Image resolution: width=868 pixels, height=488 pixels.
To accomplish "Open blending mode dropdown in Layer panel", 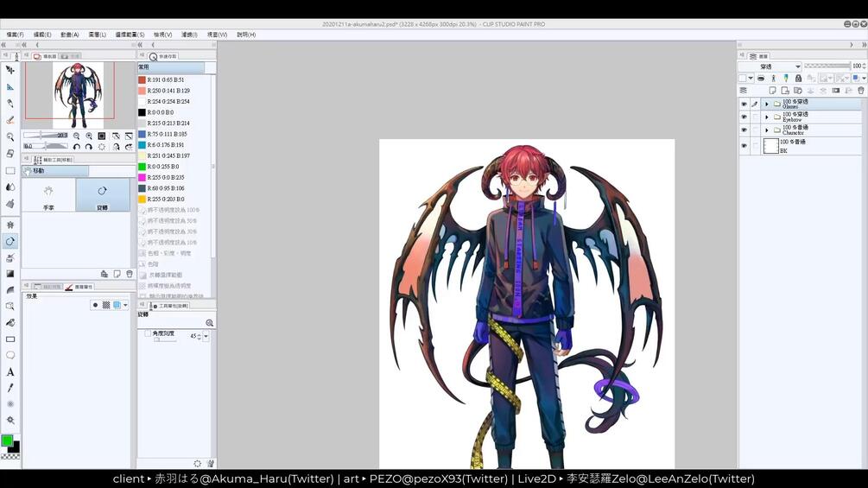I will (x=770, y=67).
